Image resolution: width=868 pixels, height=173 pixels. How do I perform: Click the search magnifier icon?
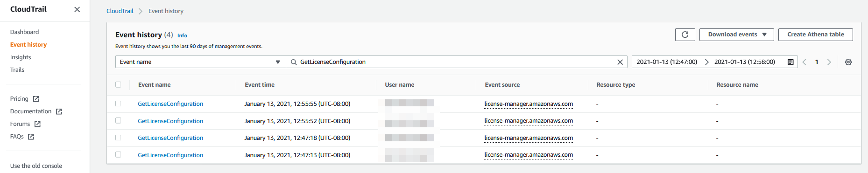[294, 62]
